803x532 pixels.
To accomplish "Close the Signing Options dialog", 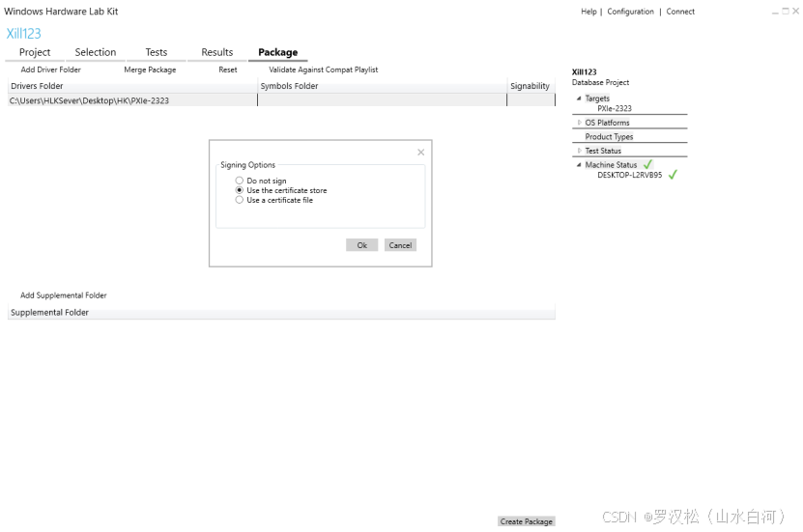I will pos(420,152).
